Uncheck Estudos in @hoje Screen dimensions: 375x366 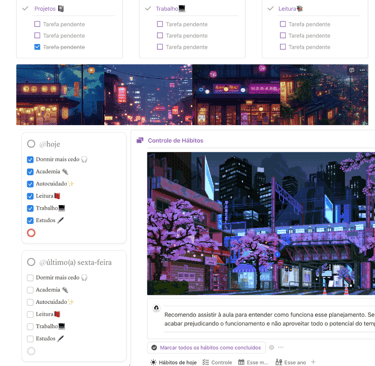[x=30, y=220]
